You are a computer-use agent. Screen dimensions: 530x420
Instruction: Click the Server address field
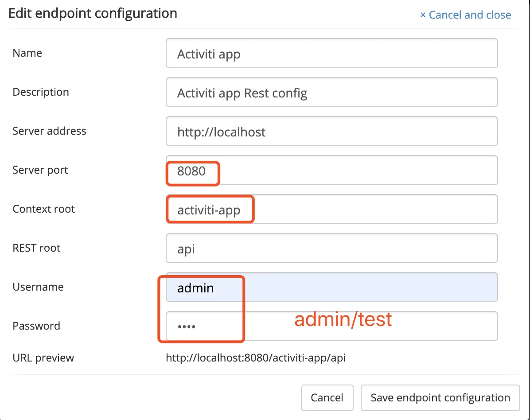click(x=331, y=131)
